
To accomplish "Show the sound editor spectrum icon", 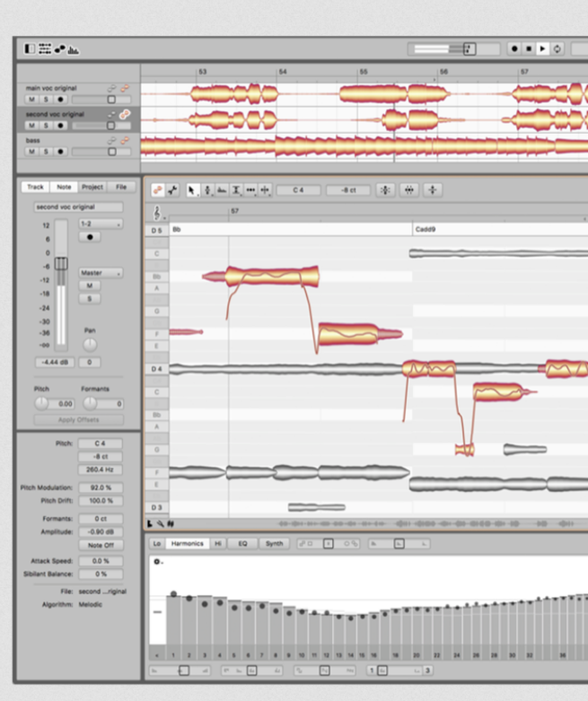I will click(74, 49).
